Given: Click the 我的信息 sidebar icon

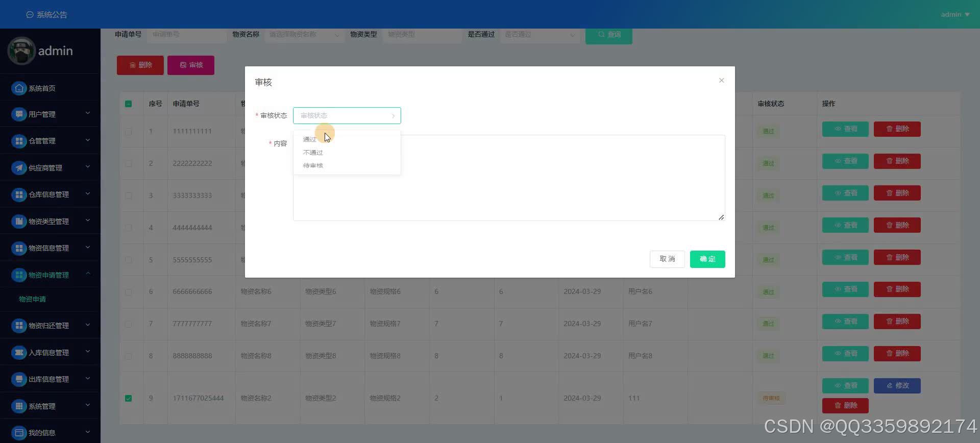Looking at the screenshot, I should (19, 433).
